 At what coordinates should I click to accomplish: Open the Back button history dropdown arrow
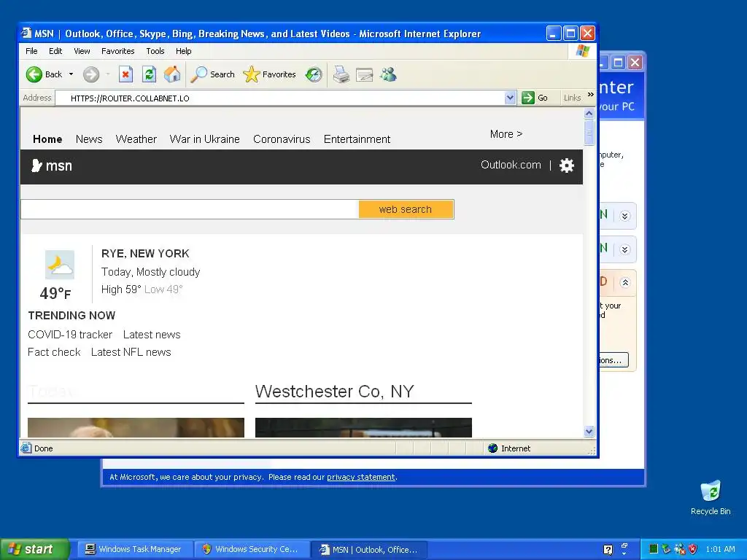point(71,74)
